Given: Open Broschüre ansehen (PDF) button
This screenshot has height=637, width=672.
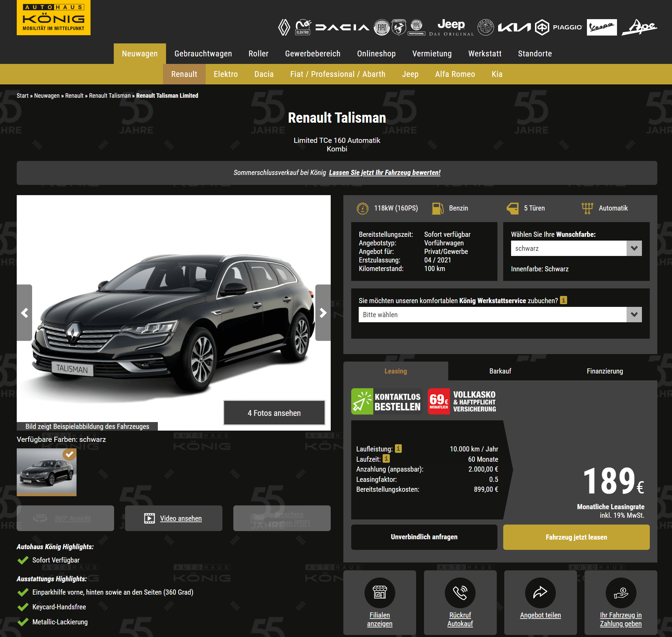Looking at the screenshot, I should (x=282, y=518).
